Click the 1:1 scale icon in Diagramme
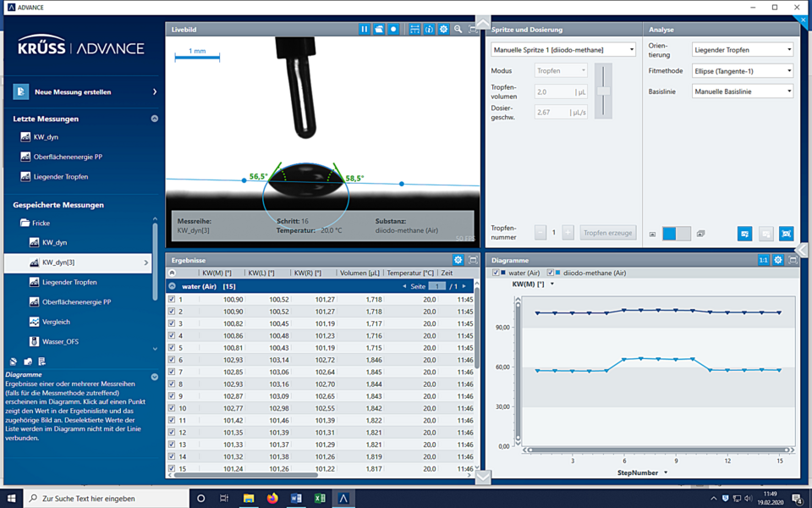 [x=763, y=260]
